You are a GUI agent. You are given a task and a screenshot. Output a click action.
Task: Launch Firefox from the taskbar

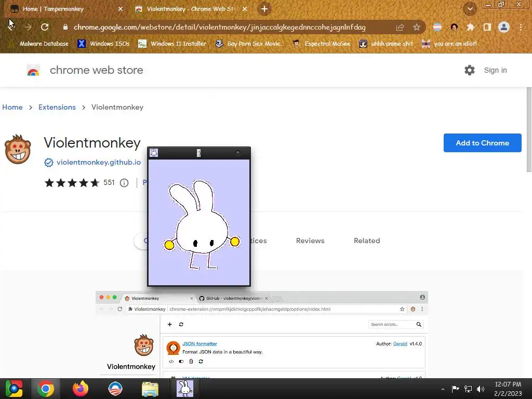point(81,389)
